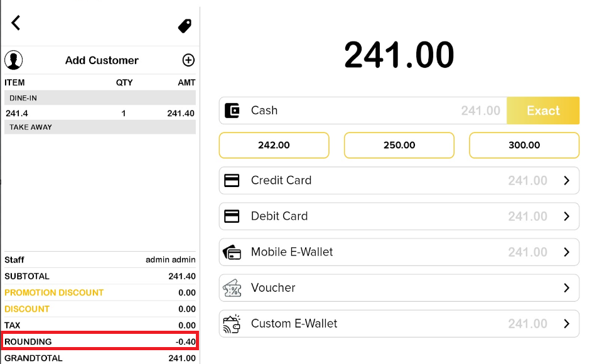Go back using the left arrow
The width and height of the screenshot is (597, 364).
(x=16, y=23)
